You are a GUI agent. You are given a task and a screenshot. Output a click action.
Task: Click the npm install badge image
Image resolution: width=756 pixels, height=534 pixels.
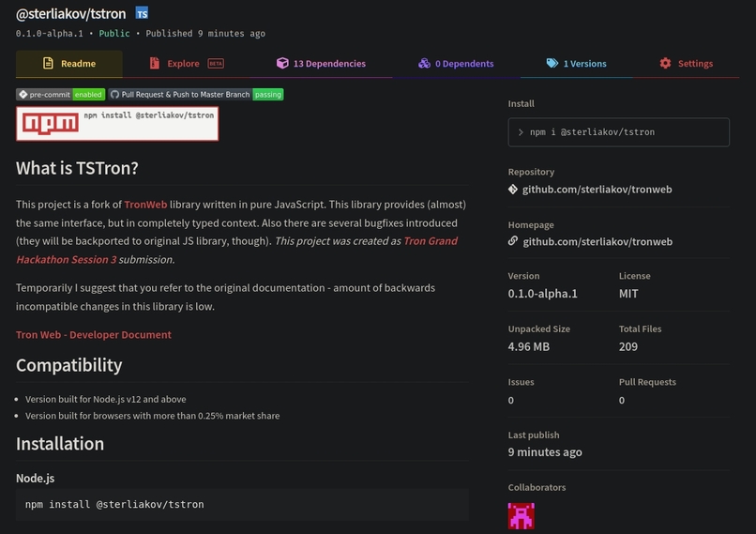click(x=117, y=124)
